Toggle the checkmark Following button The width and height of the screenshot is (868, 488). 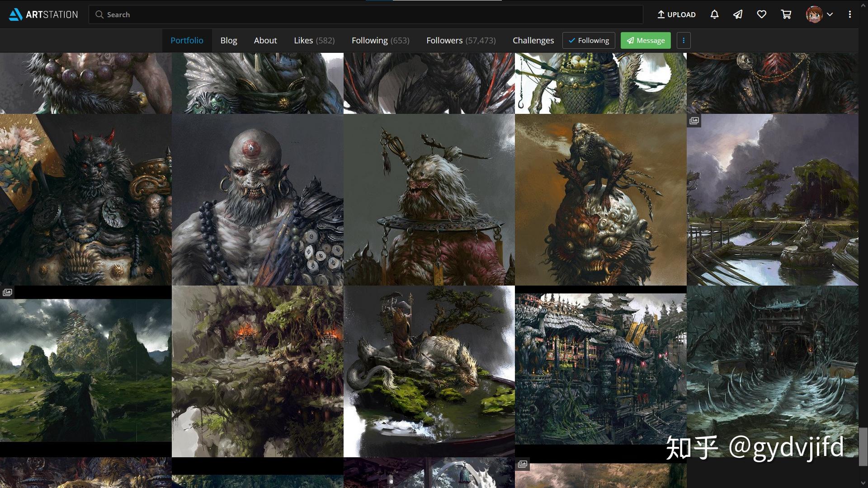589,40
